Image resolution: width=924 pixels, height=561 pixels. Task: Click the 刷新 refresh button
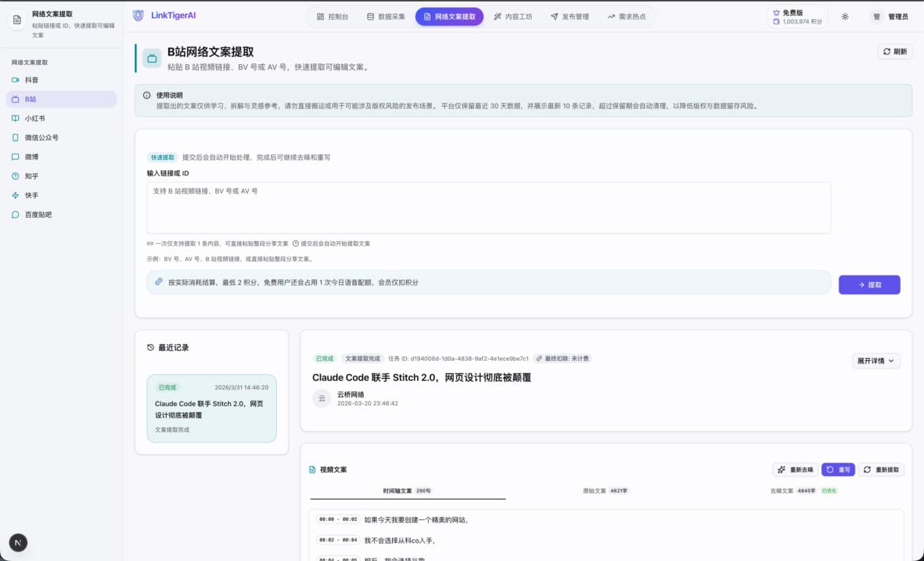tap(895, 51)
